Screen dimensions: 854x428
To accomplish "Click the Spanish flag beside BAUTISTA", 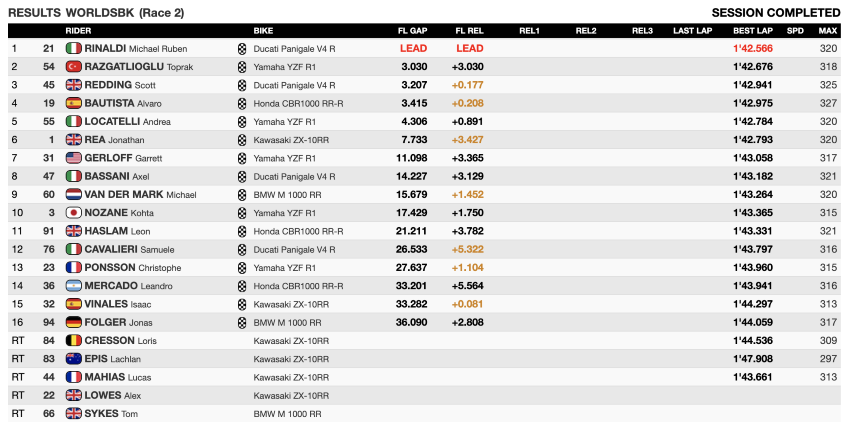I will tap(74, 103).
